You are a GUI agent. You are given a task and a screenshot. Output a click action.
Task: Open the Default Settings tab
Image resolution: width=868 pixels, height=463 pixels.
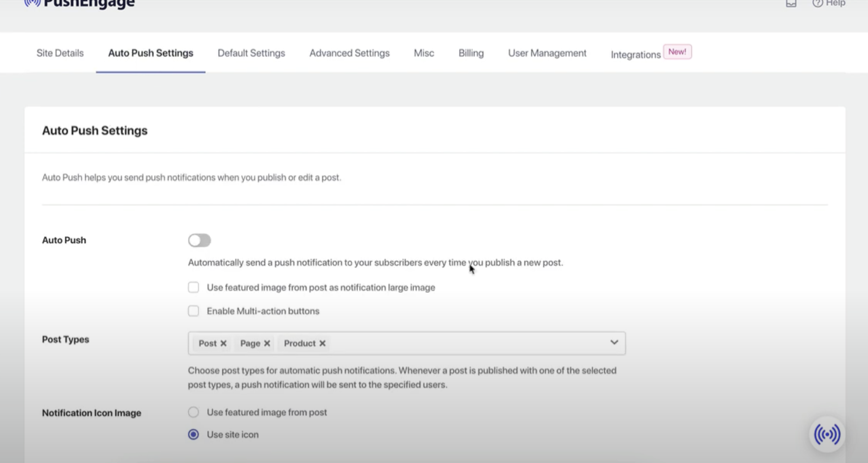coord(251,53)
